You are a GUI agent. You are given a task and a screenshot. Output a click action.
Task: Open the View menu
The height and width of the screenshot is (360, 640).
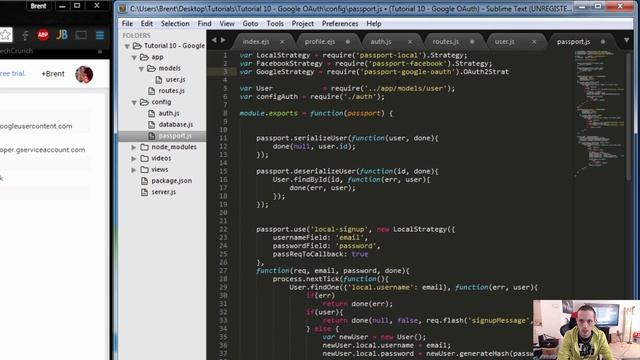[x=227, y=24]
